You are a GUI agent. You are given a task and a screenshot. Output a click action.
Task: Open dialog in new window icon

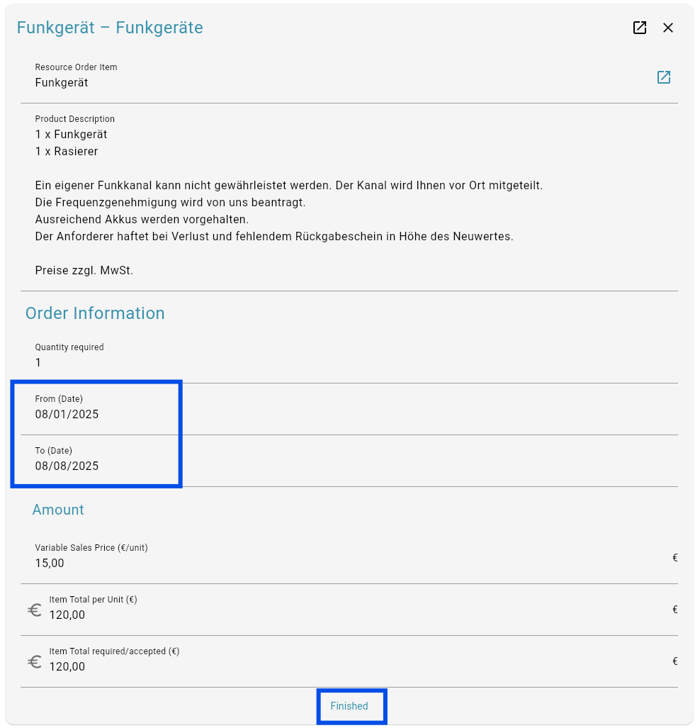pyautogui.click(x=640, y=28)
